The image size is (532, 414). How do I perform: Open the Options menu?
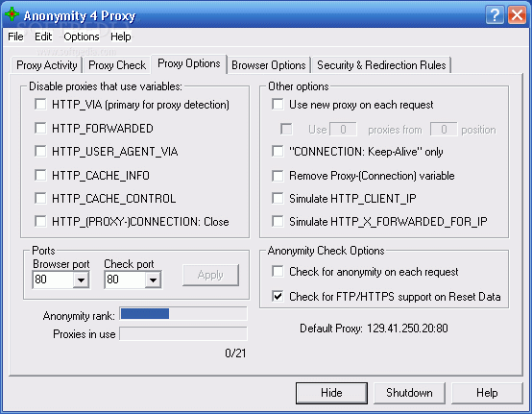click(82, 37)
